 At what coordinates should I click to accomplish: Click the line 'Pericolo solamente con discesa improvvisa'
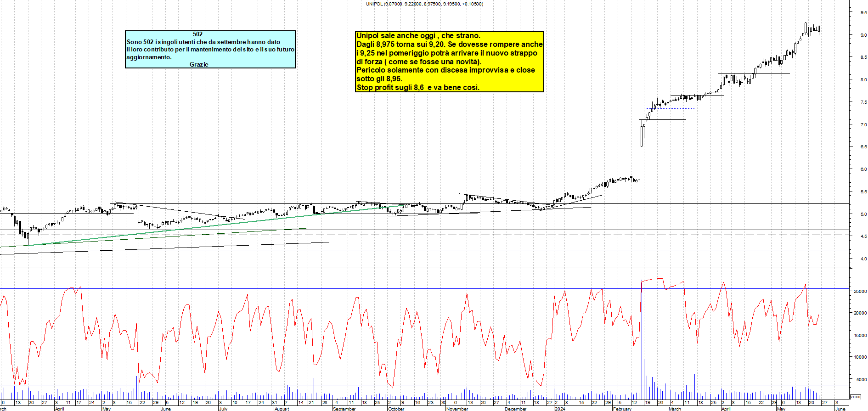tap(445, 70)
